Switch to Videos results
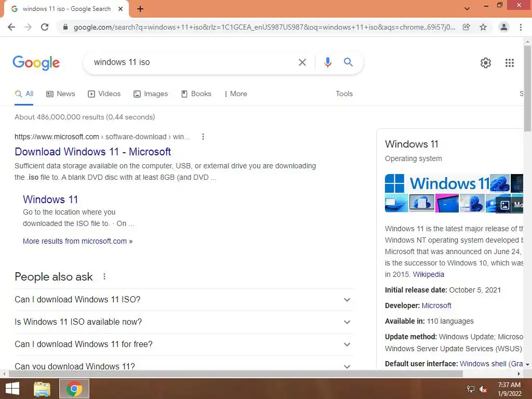This screenshot has width=532, height=399. click(x=104, y=94)
